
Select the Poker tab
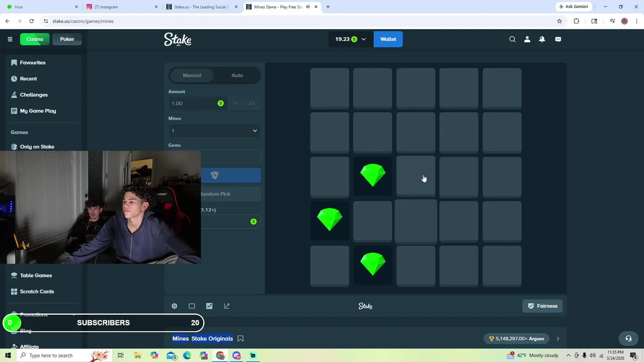[67, 39]
